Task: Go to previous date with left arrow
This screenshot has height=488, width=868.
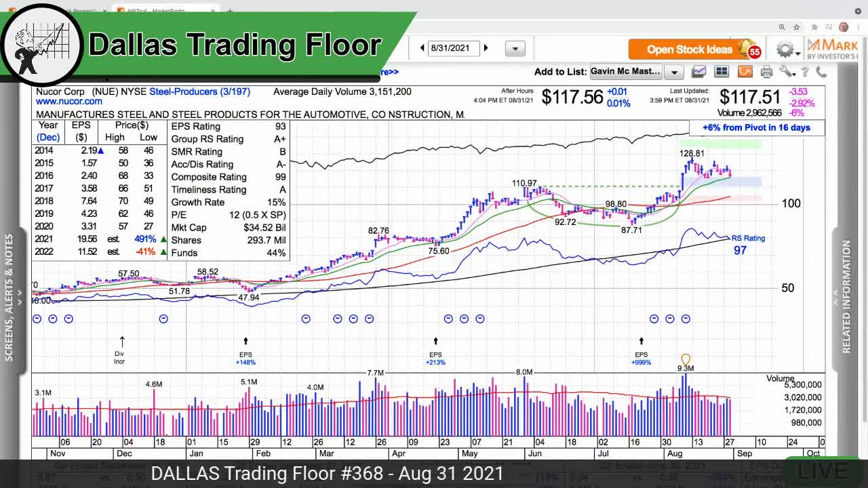Action: pos(422,48)
